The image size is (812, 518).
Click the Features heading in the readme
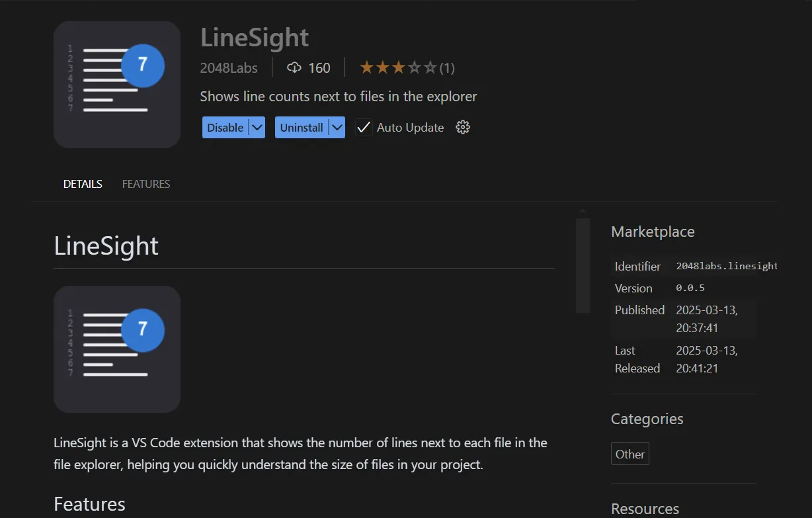89,504
